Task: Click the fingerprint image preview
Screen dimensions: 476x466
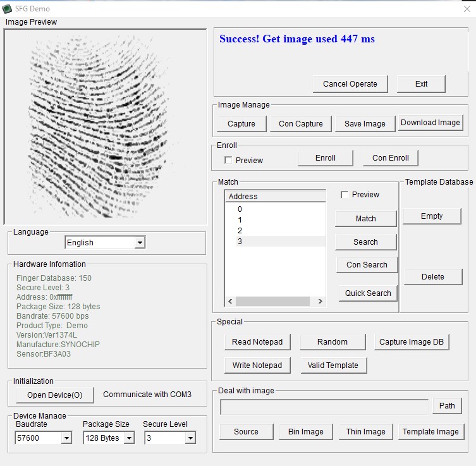Action: tap(105, 126)
